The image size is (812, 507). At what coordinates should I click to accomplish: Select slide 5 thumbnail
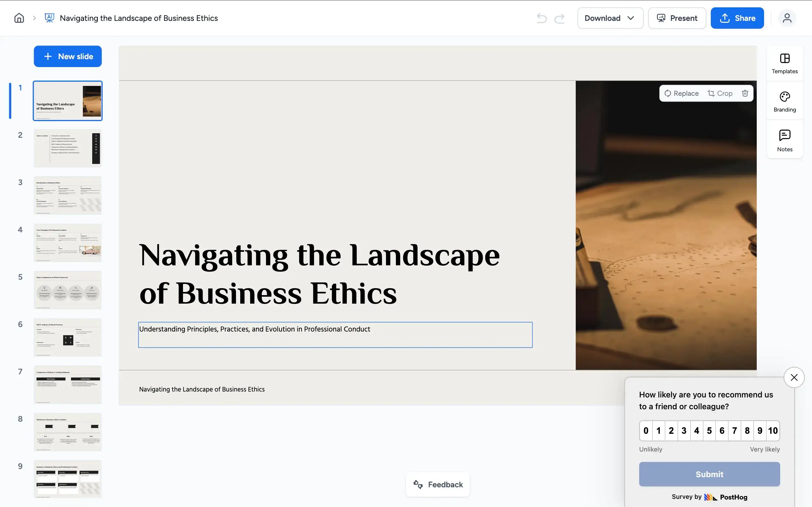coord(68,290)
